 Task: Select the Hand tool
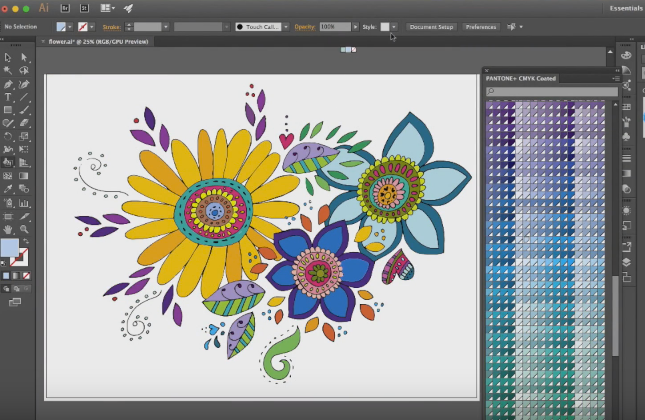(8, 228)
